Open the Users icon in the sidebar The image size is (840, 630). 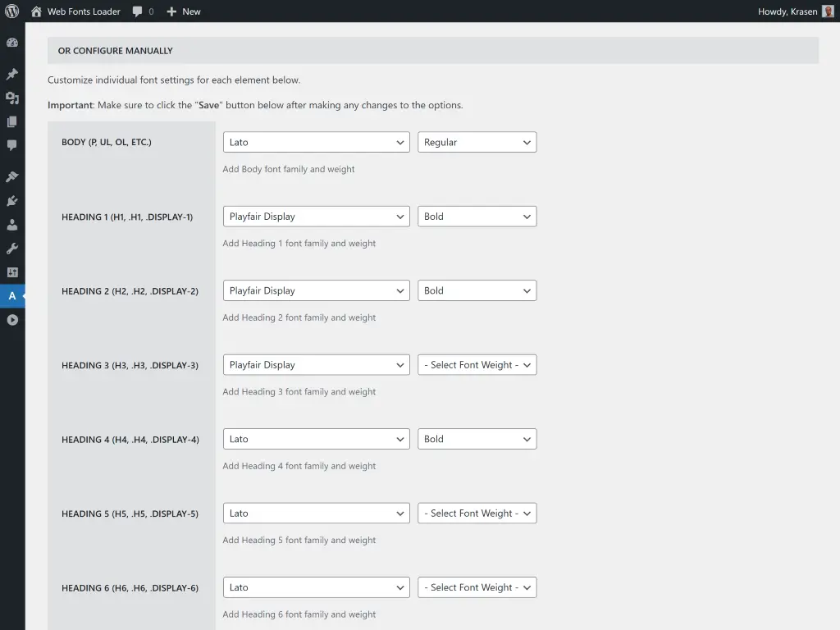[12, 225]
